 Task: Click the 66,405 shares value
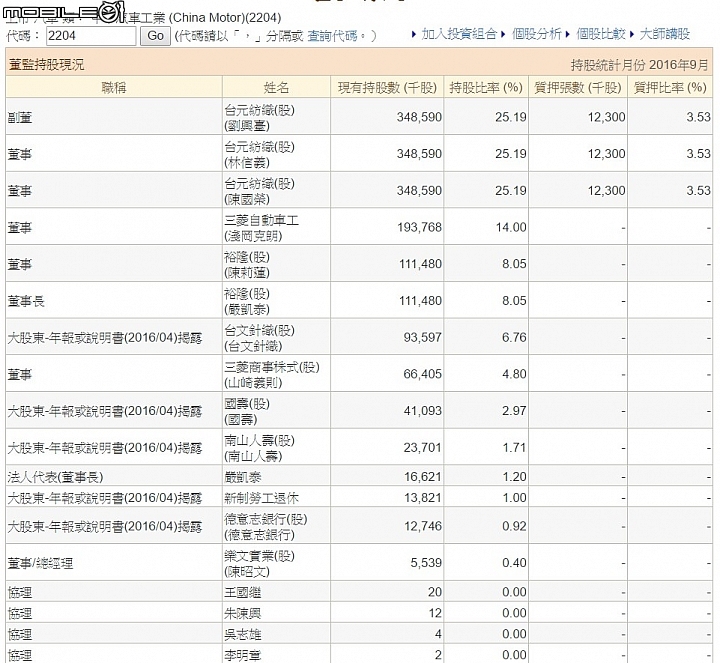pyautogui.click(x=422, y=374)
